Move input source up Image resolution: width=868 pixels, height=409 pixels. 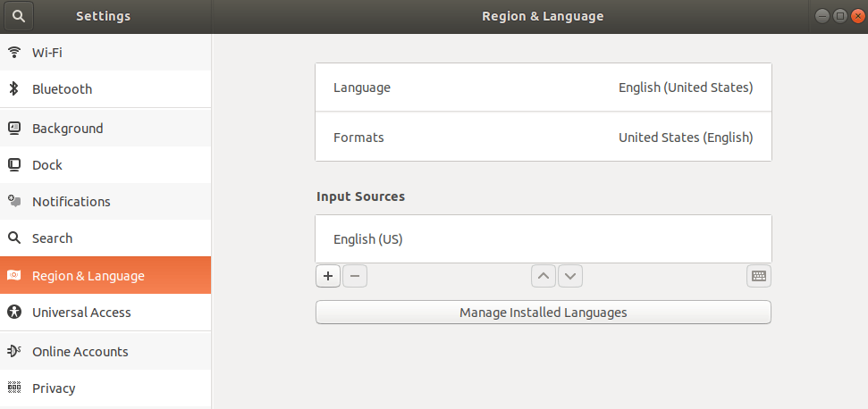point(543,276)
